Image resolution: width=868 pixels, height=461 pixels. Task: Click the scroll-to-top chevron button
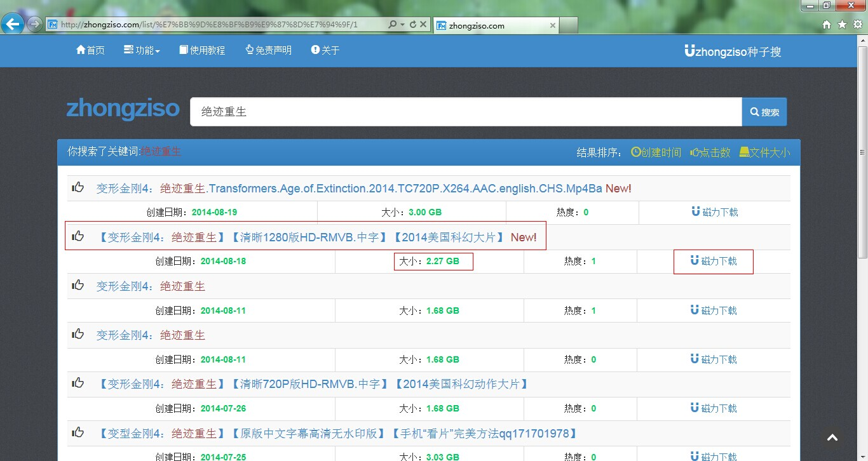(x=832, y=438)
